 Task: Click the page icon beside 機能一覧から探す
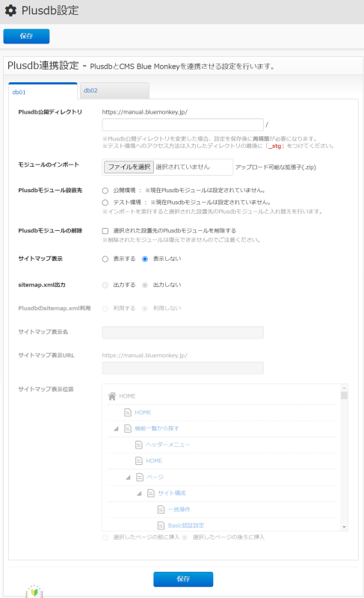pos(128,428)
